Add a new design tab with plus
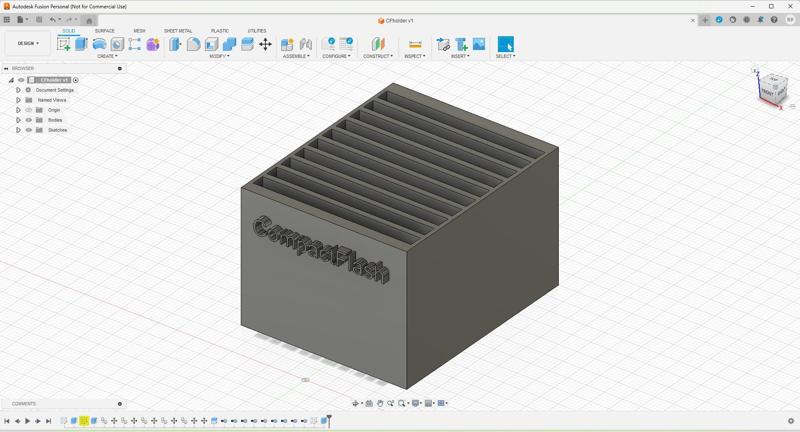This screenshot has height=432, width=800. coord(705,20)
